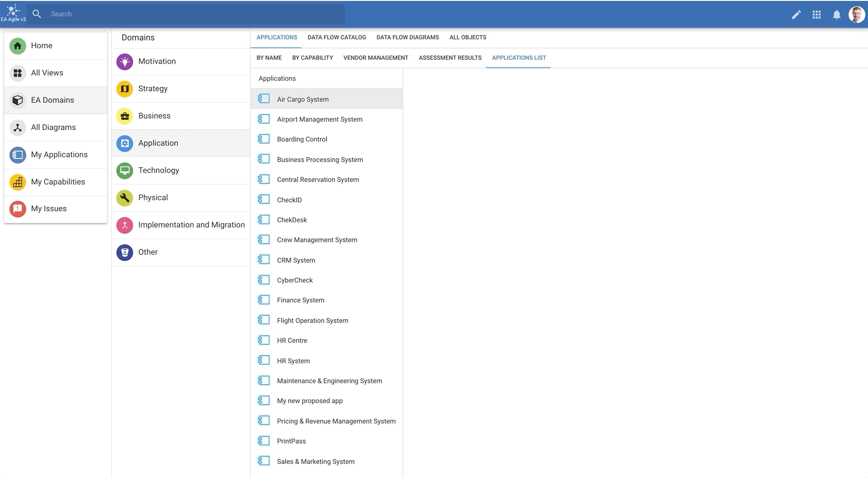Open Implementation and Migration domain
The image size is (868, 478).
click(x=191, y=225)
